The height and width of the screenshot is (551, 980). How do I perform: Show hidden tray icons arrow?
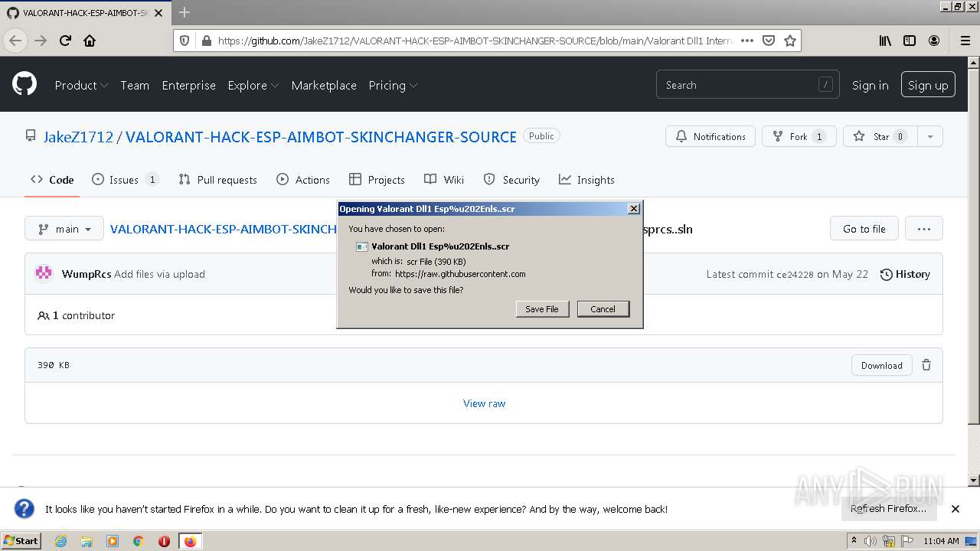[854, 541]
